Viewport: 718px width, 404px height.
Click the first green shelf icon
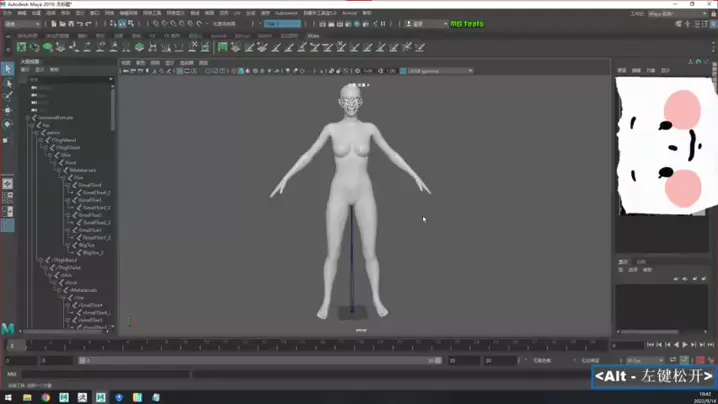point(21,47)
